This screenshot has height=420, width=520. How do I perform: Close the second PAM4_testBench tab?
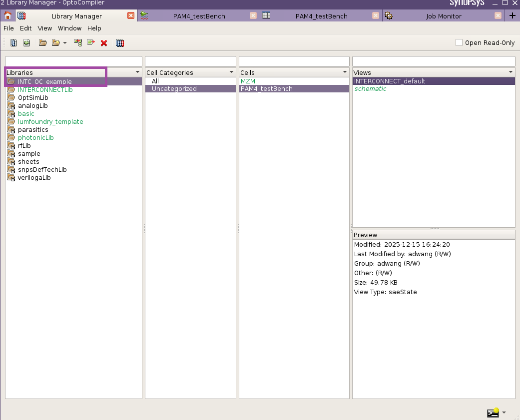coord(376,15)
